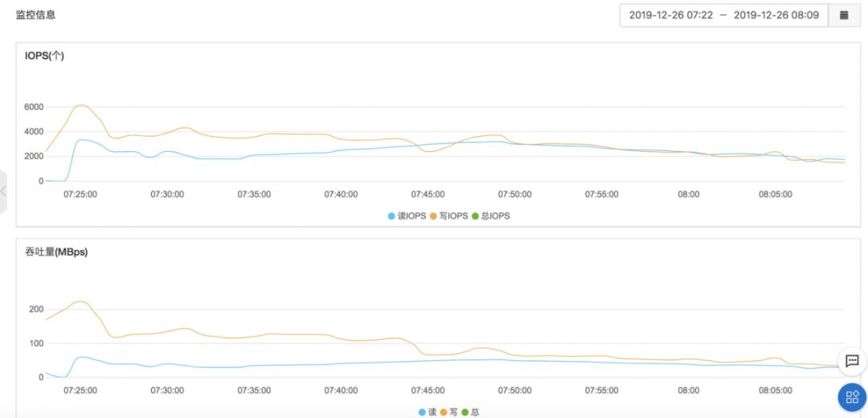The image size is (868, 418).
Task: Click the end time 2019-12-26 08:09 field
Action: [x=776, y=15]
